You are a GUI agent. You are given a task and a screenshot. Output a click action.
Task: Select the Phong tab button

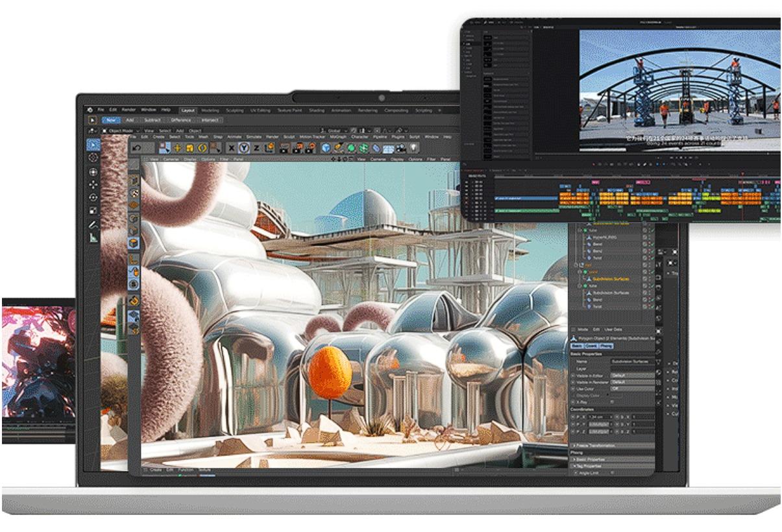click(607, 346)
